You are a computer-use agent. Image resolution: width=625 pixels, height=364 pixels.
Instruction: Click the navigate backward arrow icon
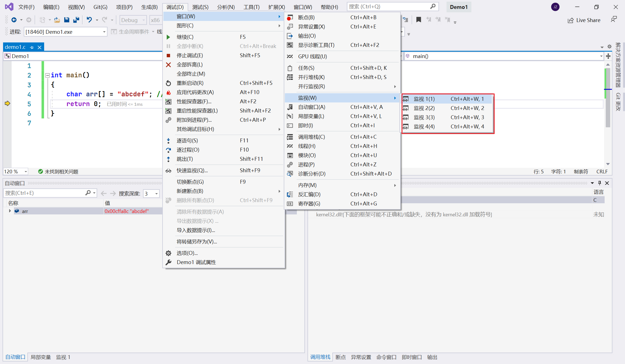click(14, 20)
